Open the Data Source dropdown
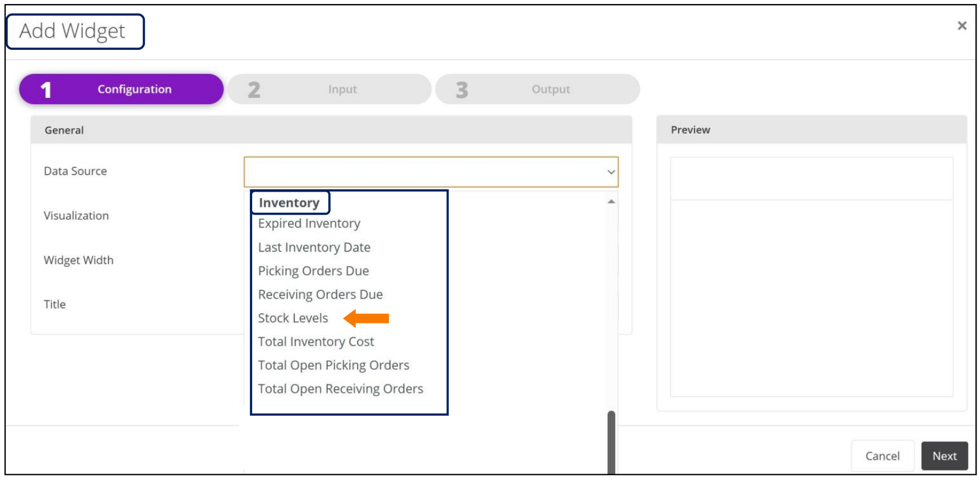Viewport: 980px width, 480px height. tap(431, 172)
